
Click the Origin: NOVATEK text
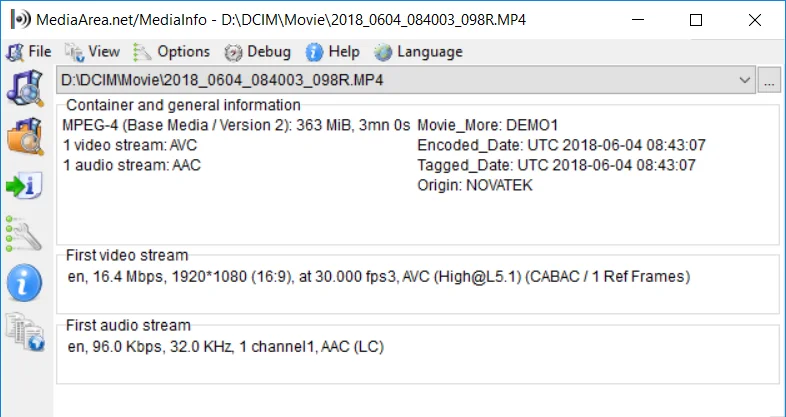pyautogui.click(x=475, y=185)
